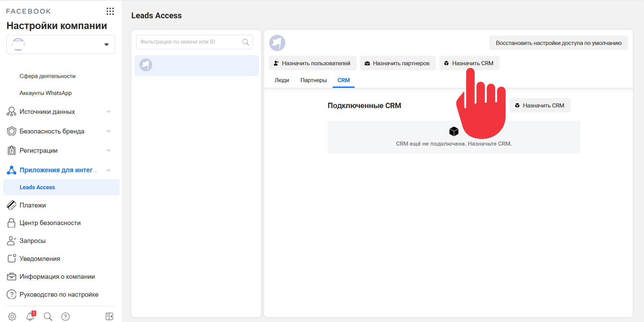Select the highlighted page in the list
This screenshot has height=322, width=644.
(x=197, y=65)
